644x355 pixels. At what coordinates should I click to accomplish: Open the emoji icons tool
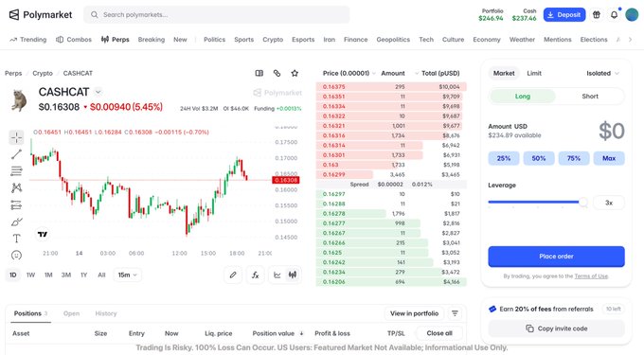[x=16, y=256]
